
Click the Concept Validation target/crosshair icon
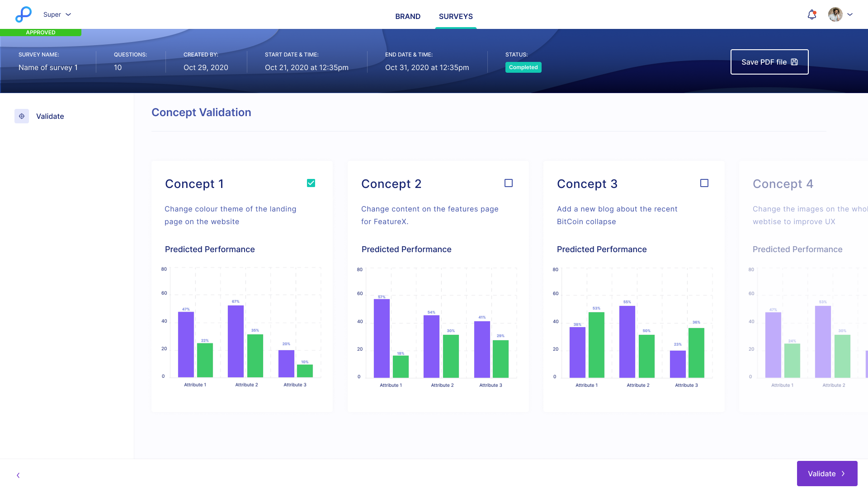(22, 116)
